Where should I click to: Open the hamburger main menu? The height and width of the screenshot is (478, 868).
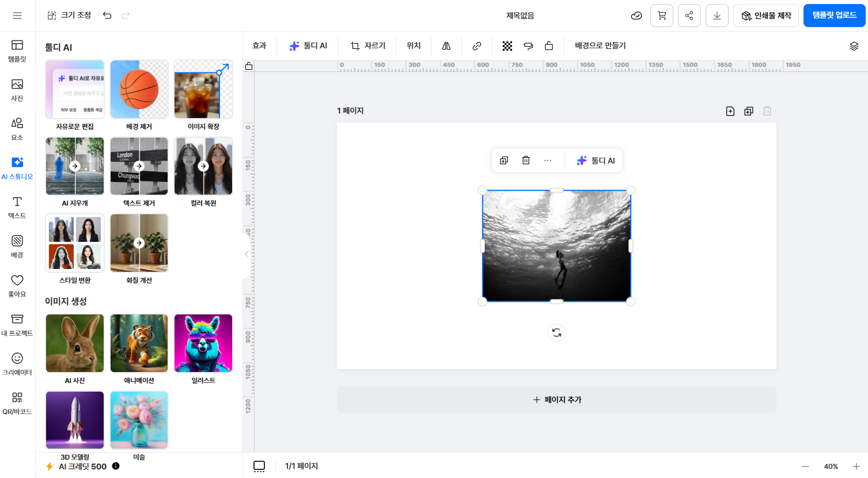tap(17, 16)
